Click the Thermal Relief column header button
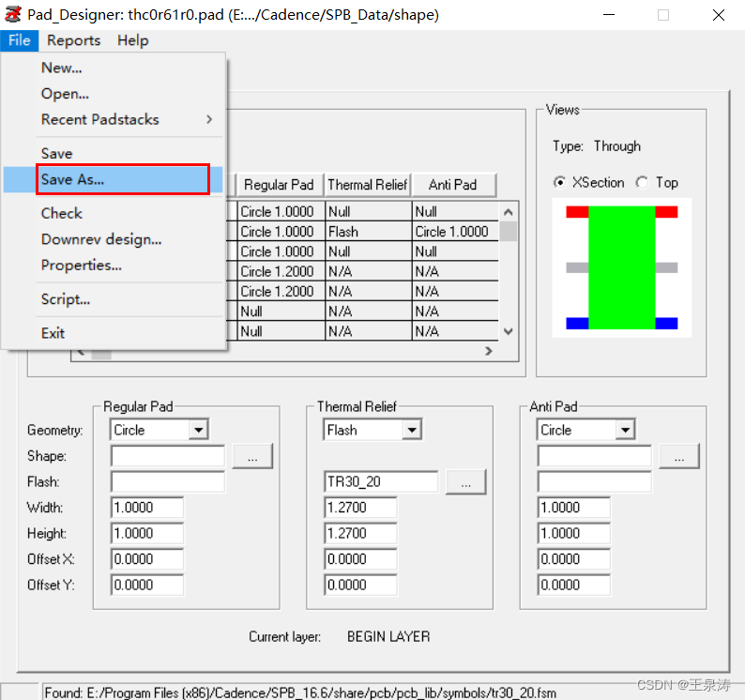The image size is (745, 700). pos(368,185)
